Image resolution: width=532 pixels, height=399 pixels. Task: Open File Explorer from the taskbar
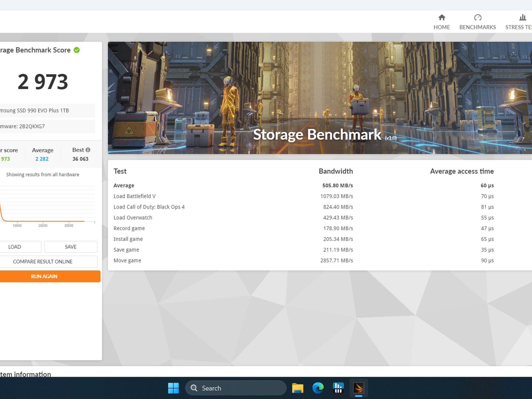point(297,388)
